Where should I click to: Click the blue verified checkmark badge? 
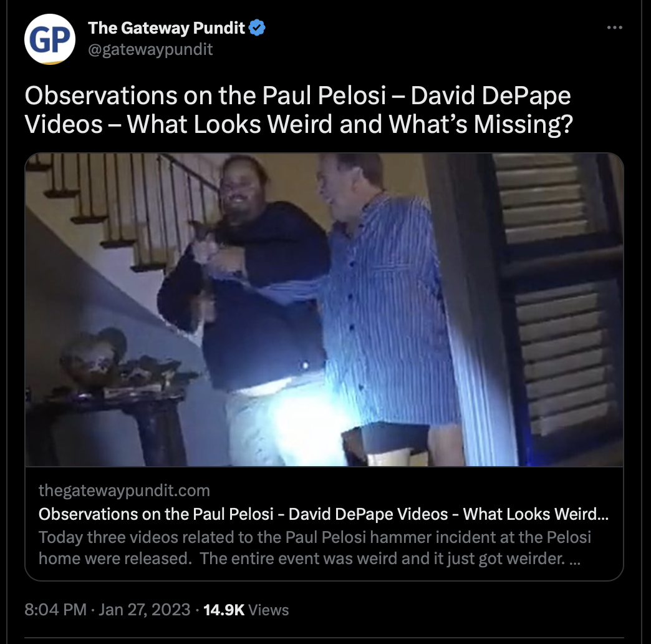tap(257, 27)
